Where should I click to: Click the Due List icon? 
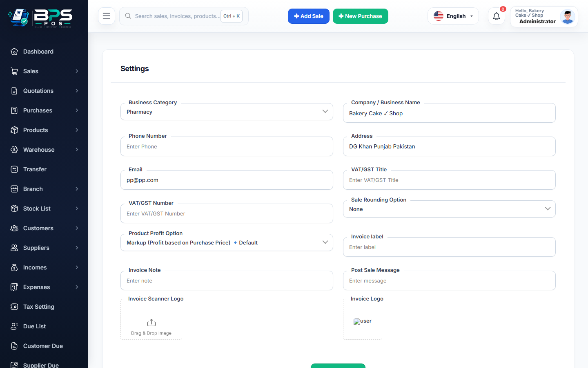coord(14,326)
